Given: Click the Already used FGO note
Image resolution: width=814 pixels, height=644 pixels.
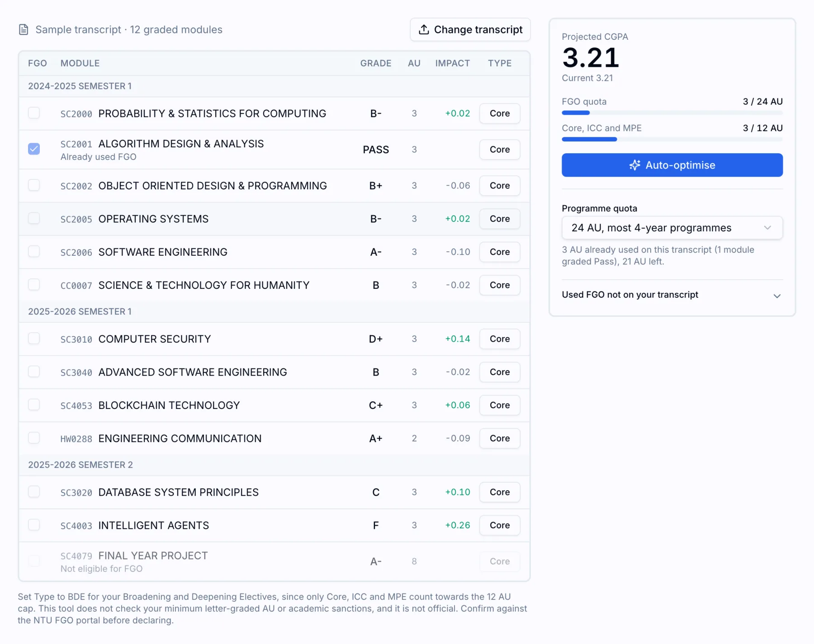Looking at the screenshot, I should [x=99, y=157].
